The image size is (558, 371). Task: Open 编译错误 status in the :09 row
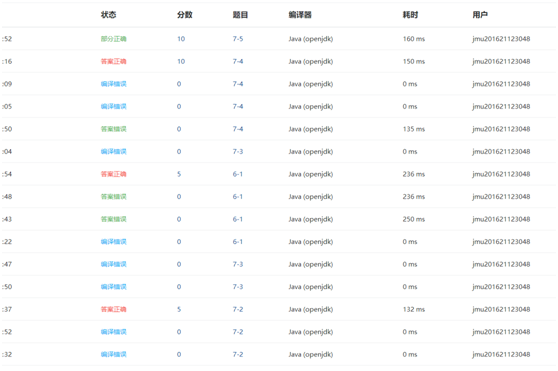114,84
